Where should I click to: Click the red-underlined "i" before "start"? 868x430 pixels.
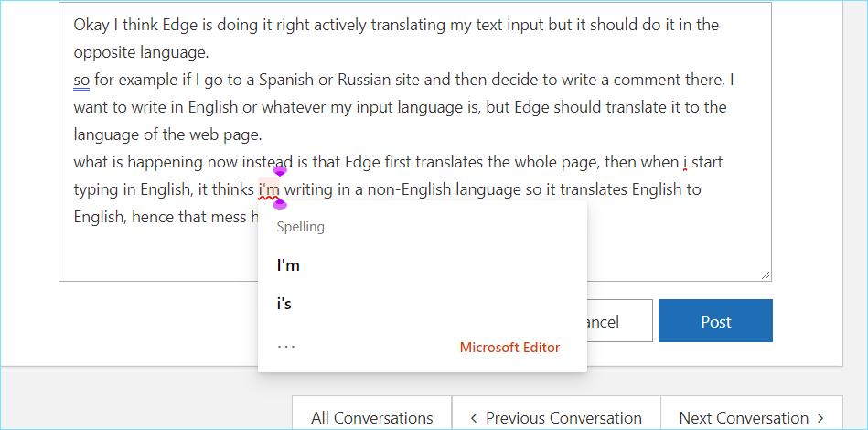685,163
